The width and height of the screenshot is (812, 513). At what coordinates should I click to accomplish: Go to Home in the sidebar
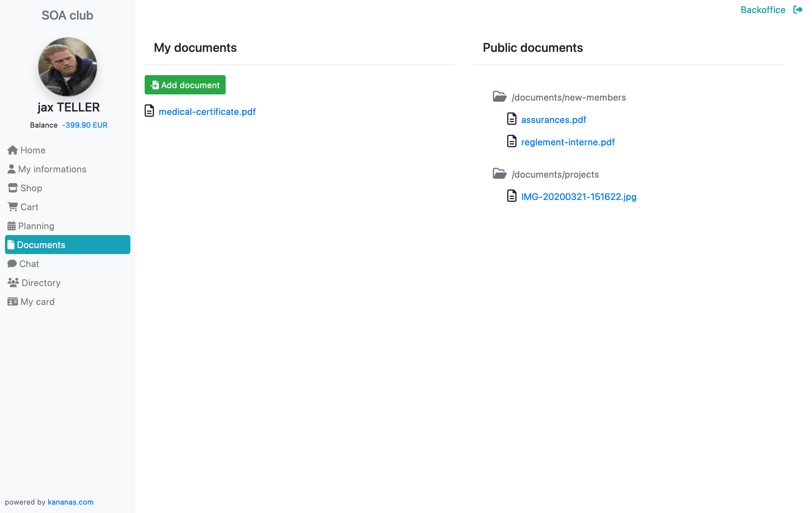click(x=67, y=150)
